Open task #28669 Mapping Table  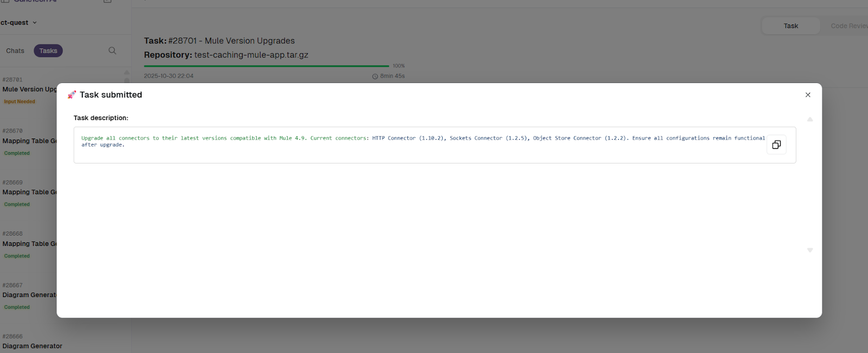(29, 192)
